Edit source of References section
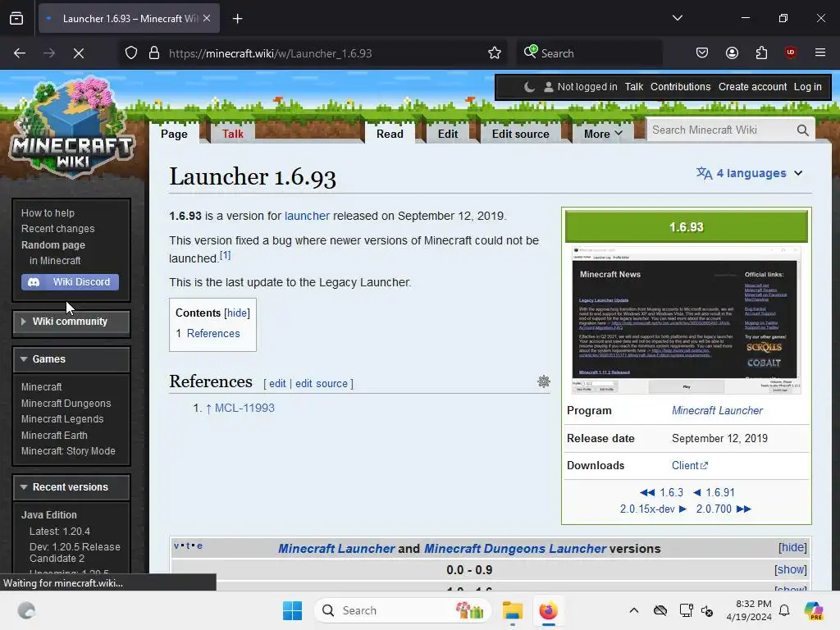Viewport: 840px width, 630px height. tap(322, 384)
